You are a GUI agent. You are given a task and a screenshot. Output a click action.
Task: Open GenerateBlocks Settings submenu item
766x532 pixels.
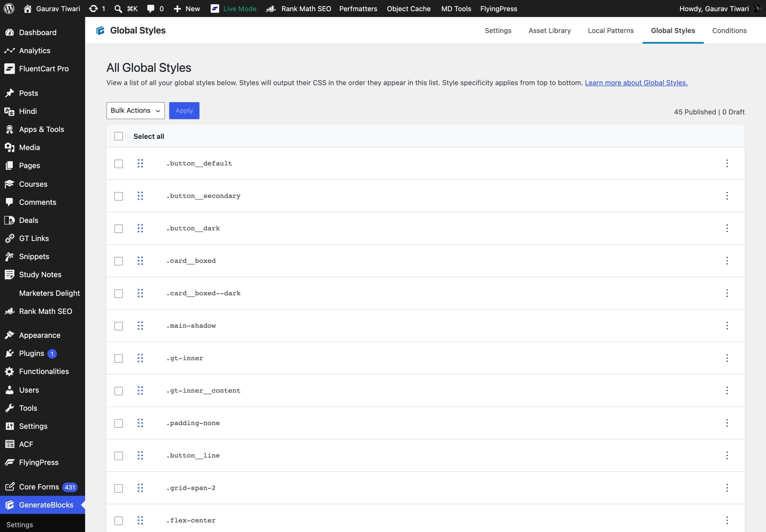[x=20, y=525]
